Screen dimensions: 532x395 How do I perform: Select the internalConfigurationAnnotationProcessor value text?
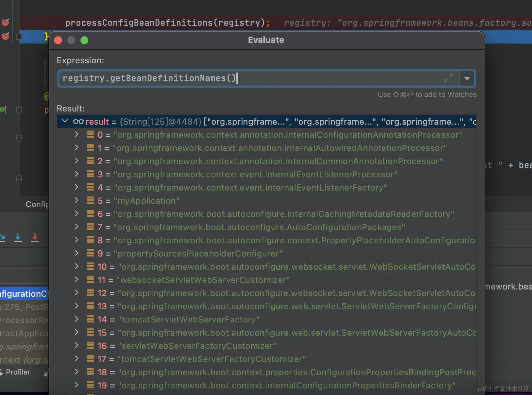click(288, 135)
